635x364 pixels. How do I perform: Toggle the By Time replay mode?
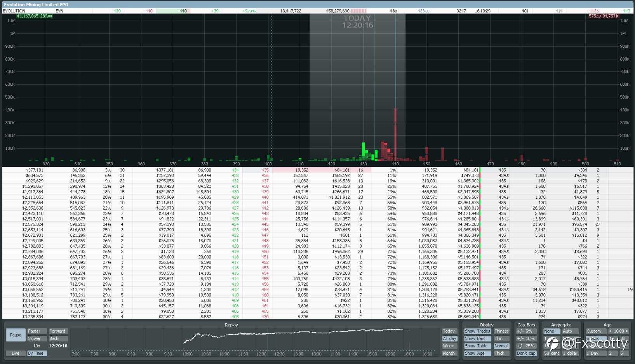pyautogui.click(x=37, y=354)
